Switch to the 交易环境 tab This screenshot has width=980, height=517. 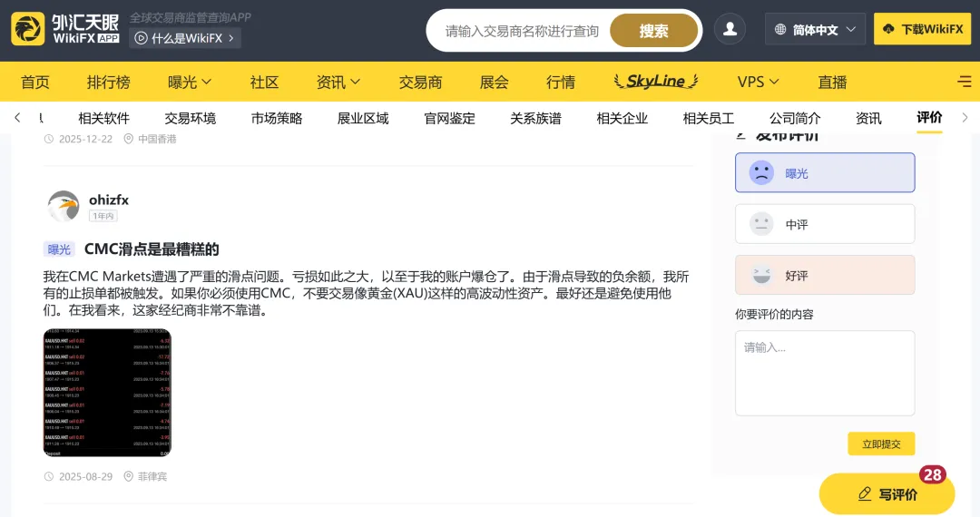(x=190, y=118)
